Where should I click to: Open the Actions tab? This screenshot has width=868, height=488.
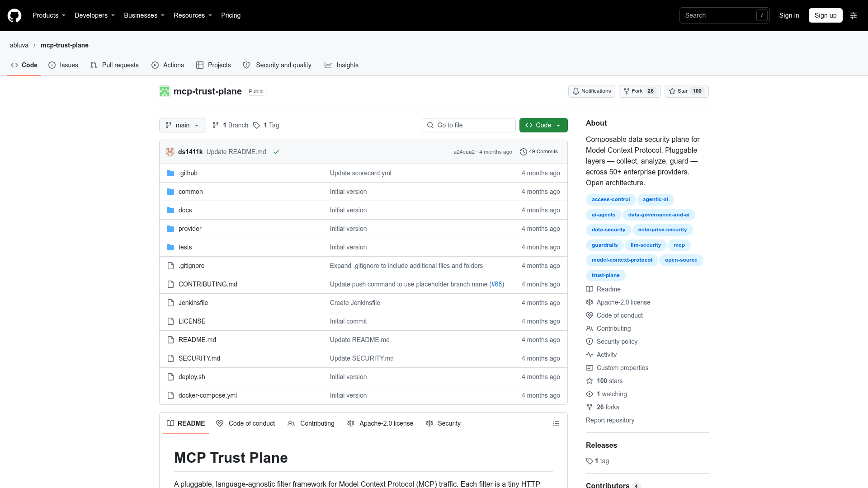click(168, 65)
